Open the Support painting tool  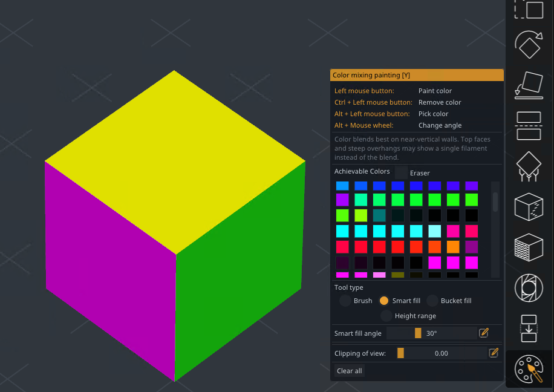529,166
